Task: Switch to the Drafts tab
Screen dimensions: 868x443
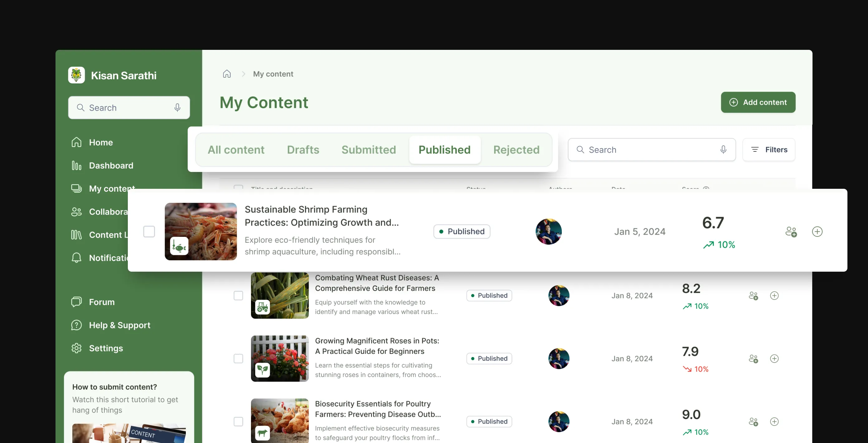Action: tap(303, 150)
